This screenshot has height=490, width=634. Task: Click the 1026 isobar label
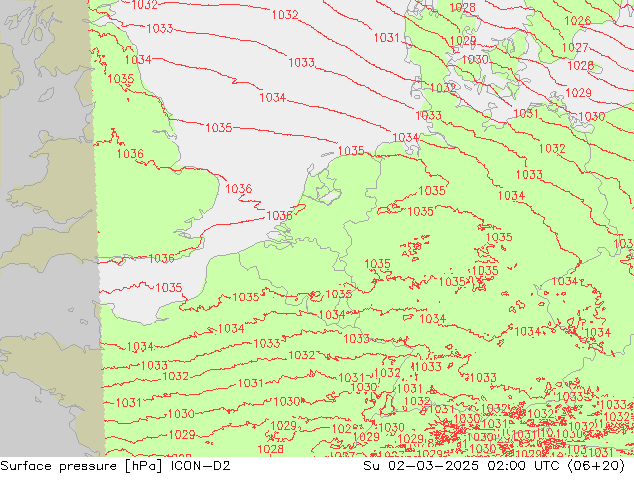[x=577, y=21]
